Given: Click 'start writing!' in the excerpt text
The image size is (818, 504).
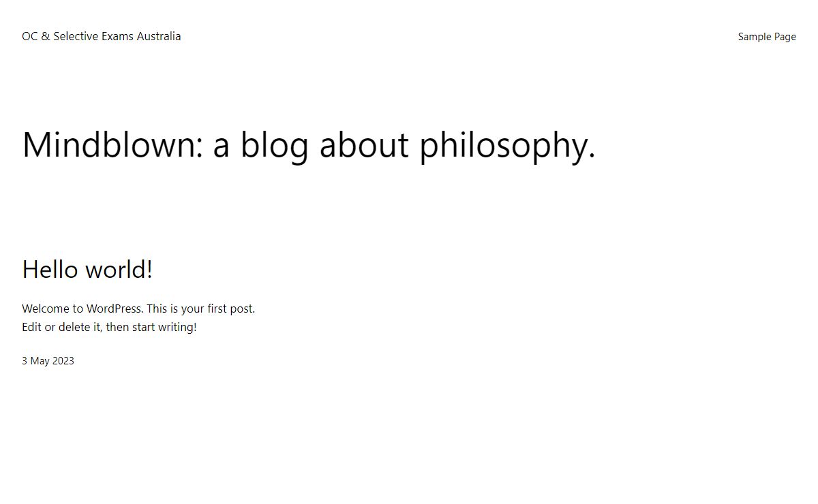Looking at the screenshot, I should pyautogui.click(x=164, y=327).
